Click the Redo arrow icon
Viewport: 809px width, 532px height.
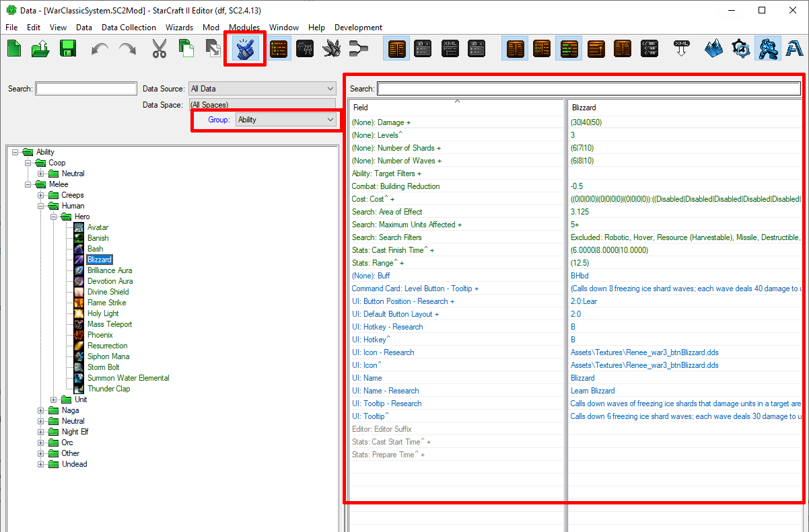click(127, 48)
